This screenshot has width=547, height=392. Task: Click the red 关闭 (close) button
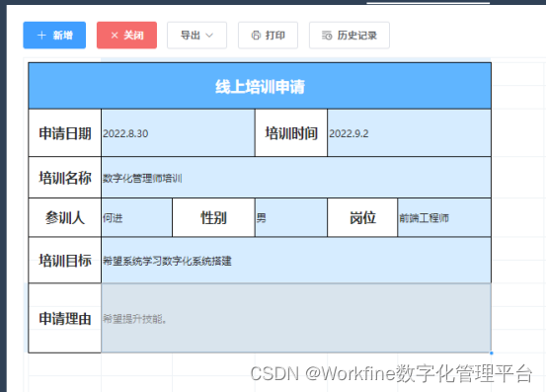[126, 36]
